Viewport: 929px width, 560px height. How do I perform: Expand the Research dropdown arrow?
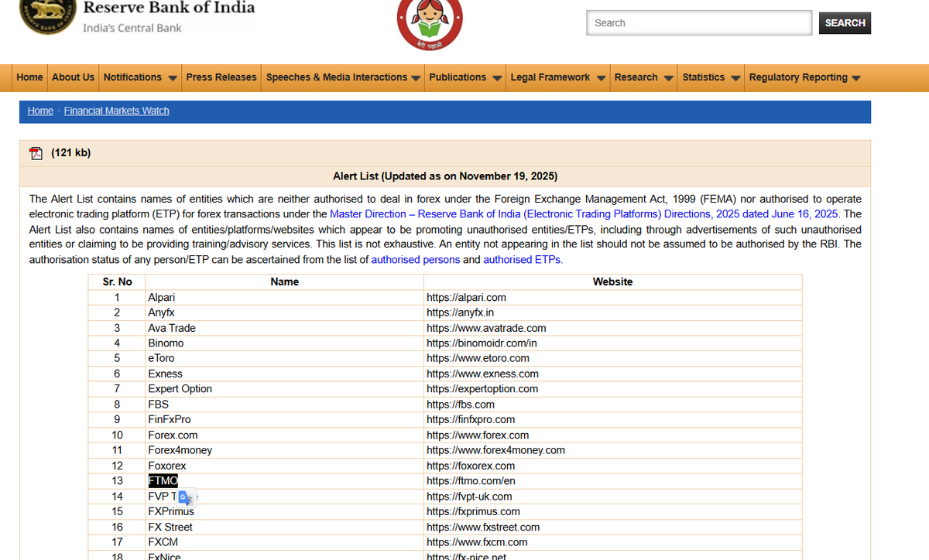tap(668, 78)
